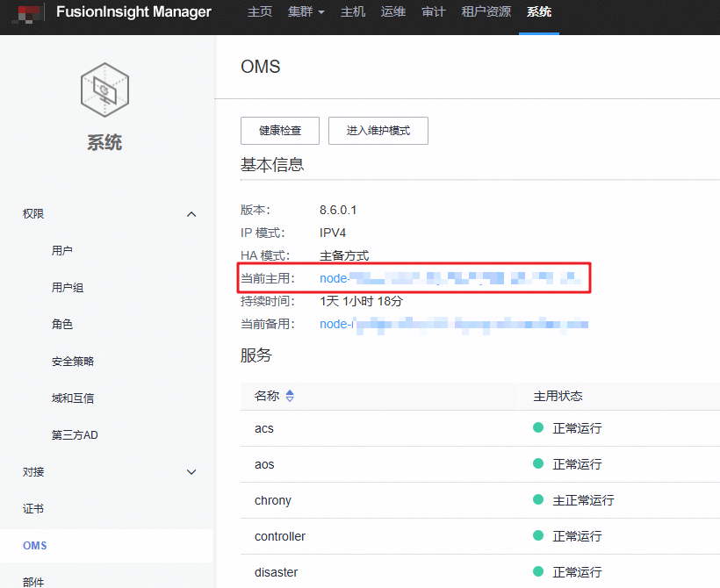Viewport: 720px width, 588px height.
Task: Select the 租户资源 tab
Action: [x=486, y=12]
